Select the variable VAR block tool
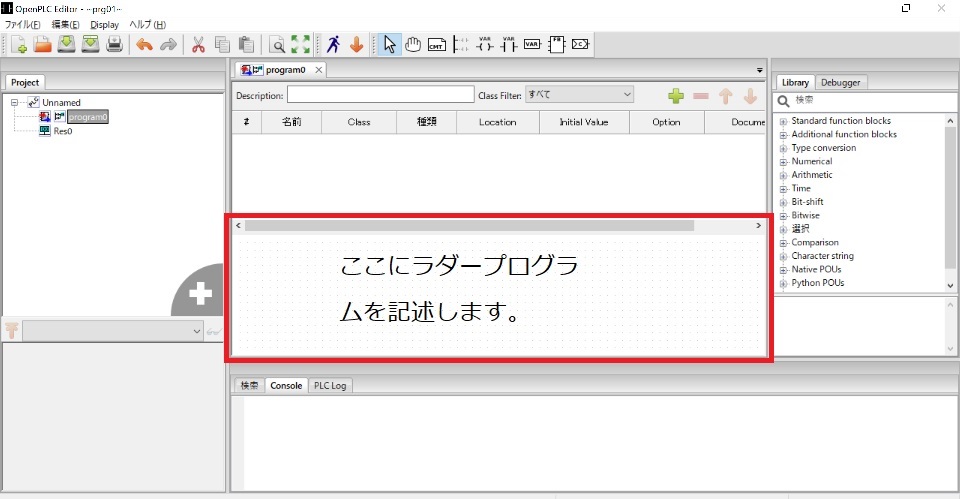Image resolution: width=964 pixels, height=499 pixels. (x=532, y=44)
